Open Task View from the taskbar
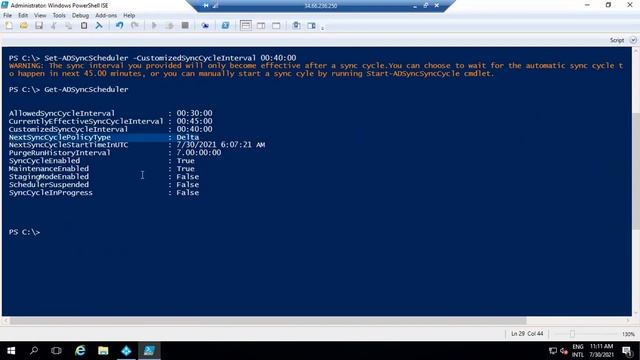This screenshot has height=360, width=640. [56, 351]
